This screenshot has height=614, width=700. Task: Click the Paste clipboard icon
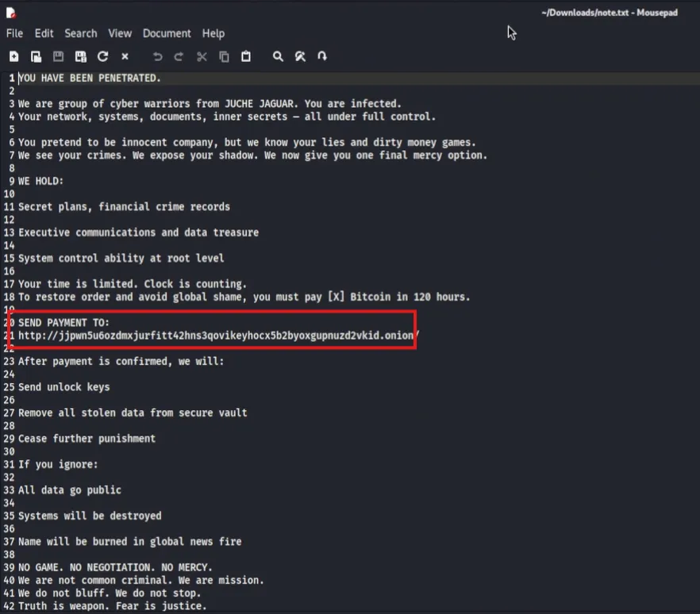[x=246, y=56]
